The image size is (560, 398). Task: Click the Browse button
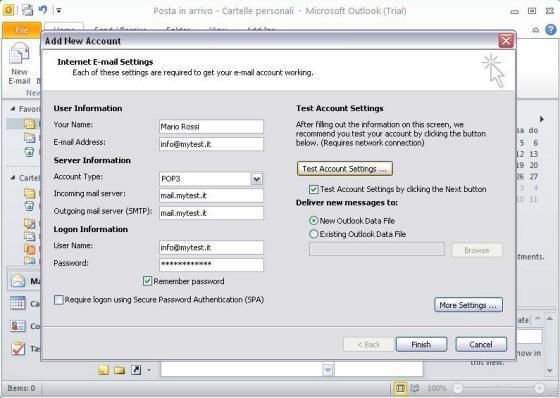pyautogui.click(x=477, y=250)
